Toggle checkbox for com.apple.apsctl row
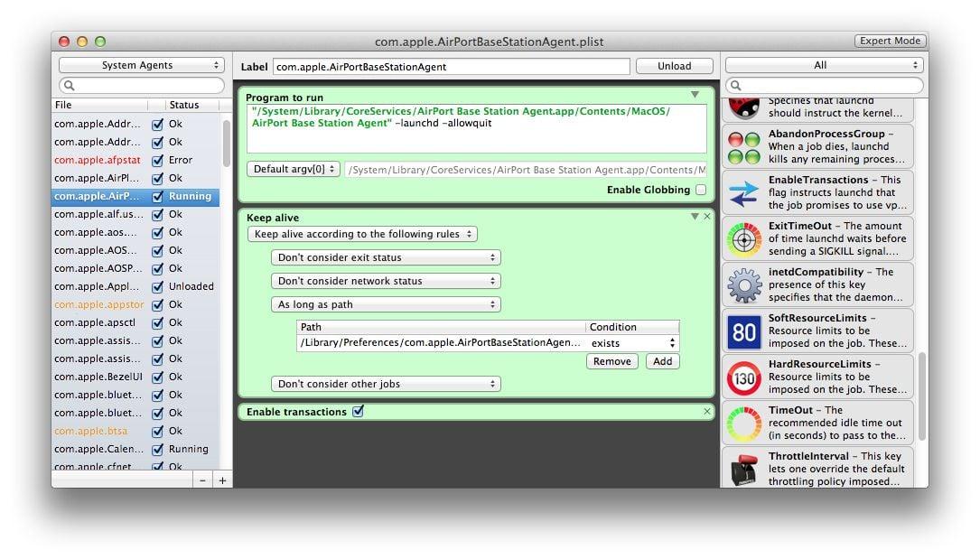980x559 pixels. 157,323
